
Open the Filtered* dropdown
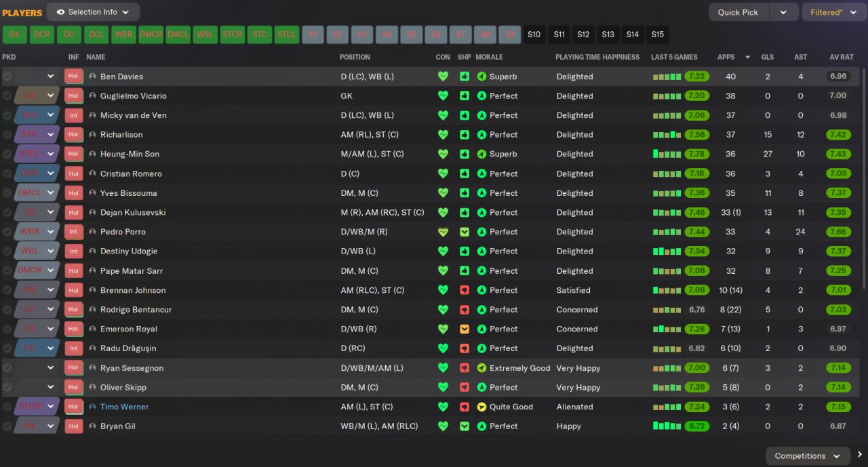tap(834, 12)
